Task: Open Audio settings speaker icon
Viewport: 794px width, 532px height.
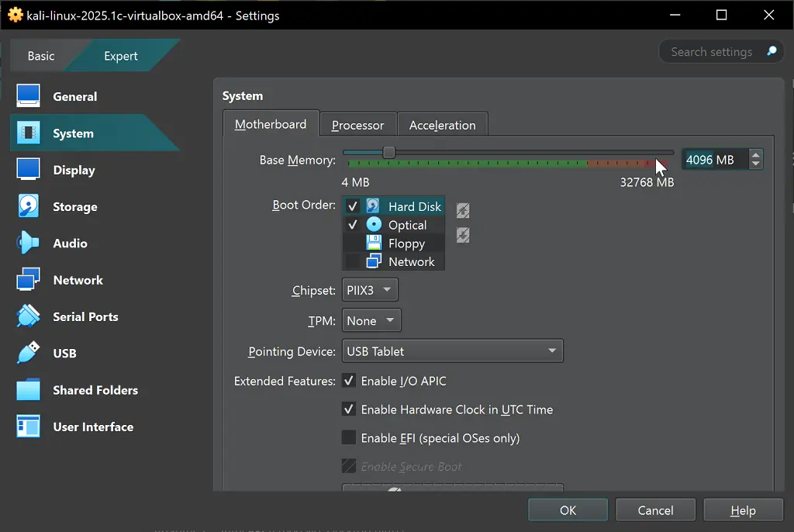Action: 29,243
